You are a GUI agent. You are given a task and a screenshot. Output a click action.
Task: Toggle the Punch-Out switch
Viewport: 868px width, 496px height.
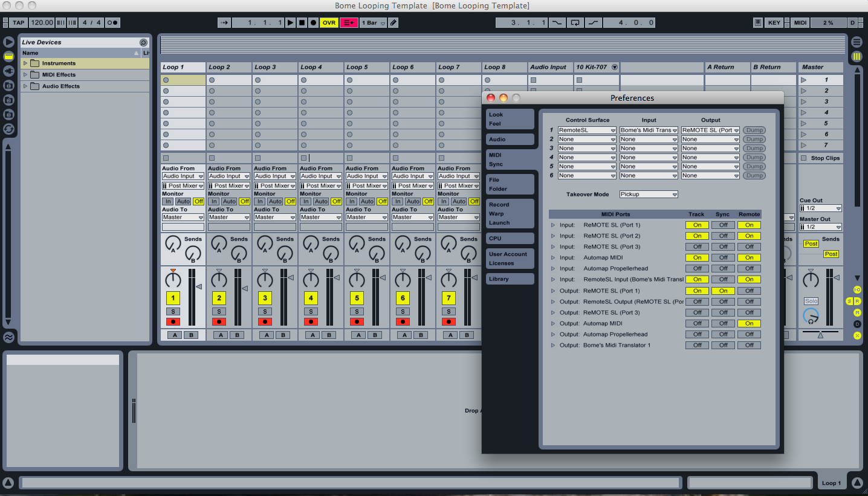(x=594, y=22)
